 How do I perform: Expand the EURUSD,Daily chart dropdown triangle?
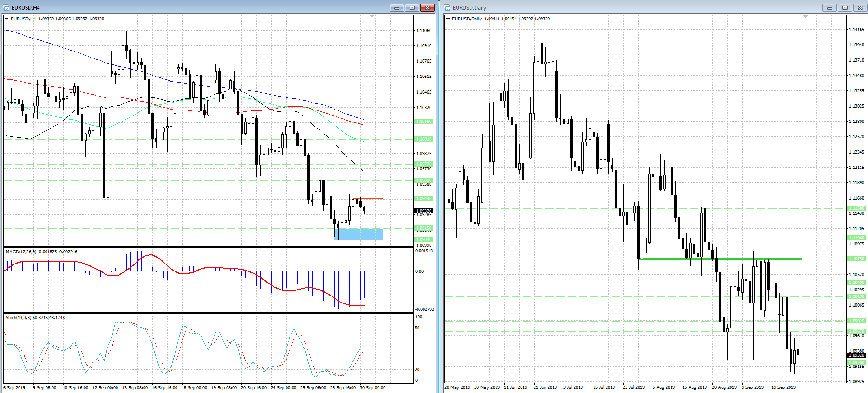[448, 19]
